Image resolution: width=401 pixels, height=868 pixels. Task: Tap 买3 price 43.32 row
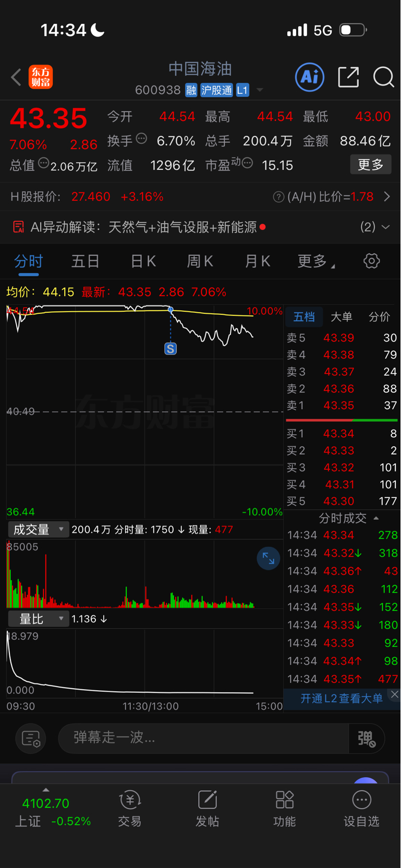click(342, 468)
